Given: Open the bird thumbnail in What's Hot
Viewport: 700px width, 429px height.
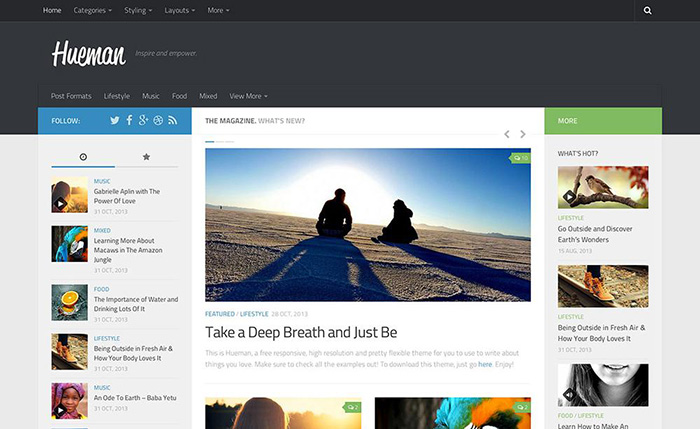Looking at the screenshot, I should [602, 187].
